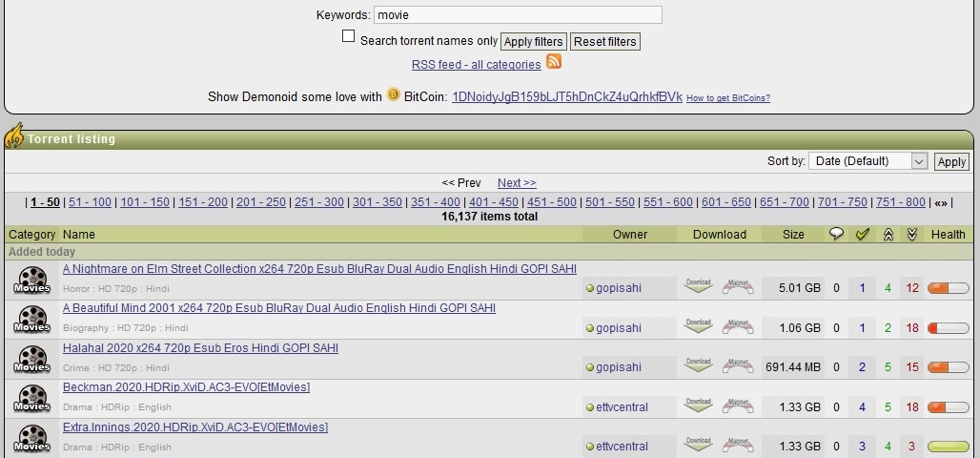Image resolution: width=980 pixels, height=458 pixels.
Task: Open the How to get BitCoins link
Action: (x=728, y=98)
